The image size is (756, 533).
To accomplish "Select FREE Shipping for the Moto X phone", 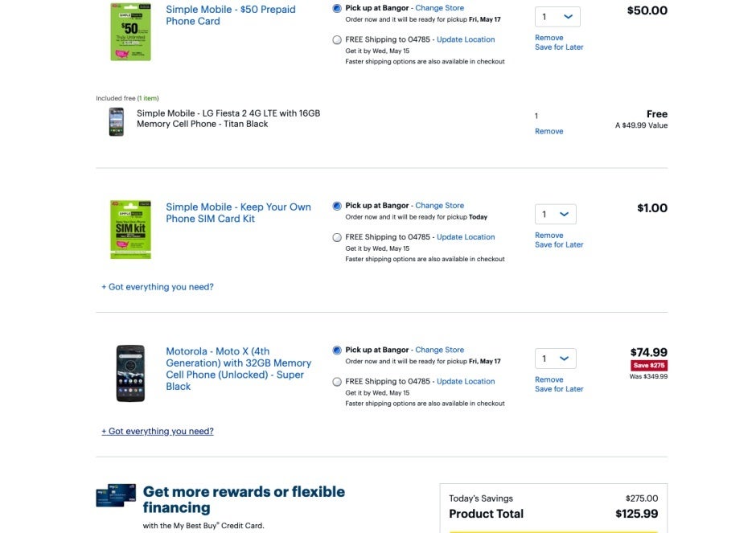I will (337, 382).
